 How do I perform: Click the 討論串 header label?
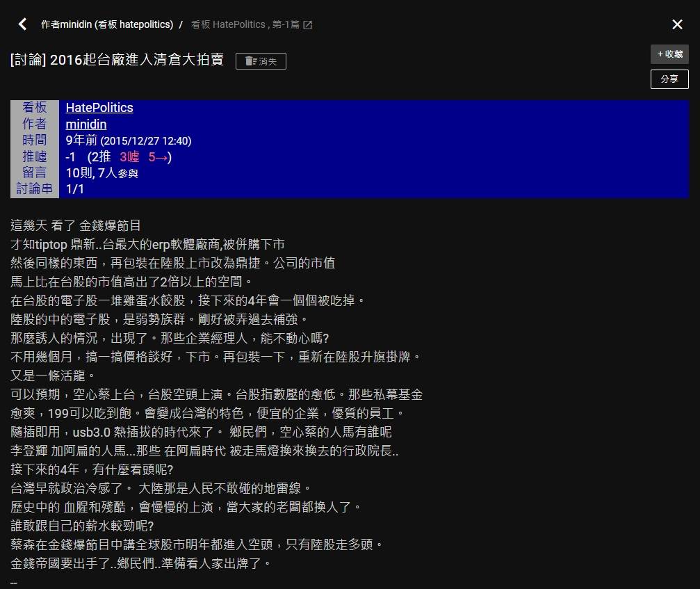pyautogui.click(x=34, y=189)
